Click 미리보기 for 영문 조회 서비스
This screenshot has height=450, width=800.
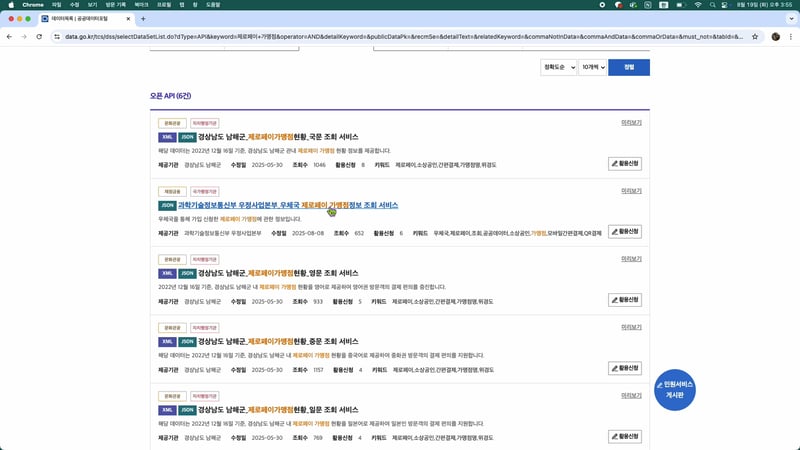631,259
